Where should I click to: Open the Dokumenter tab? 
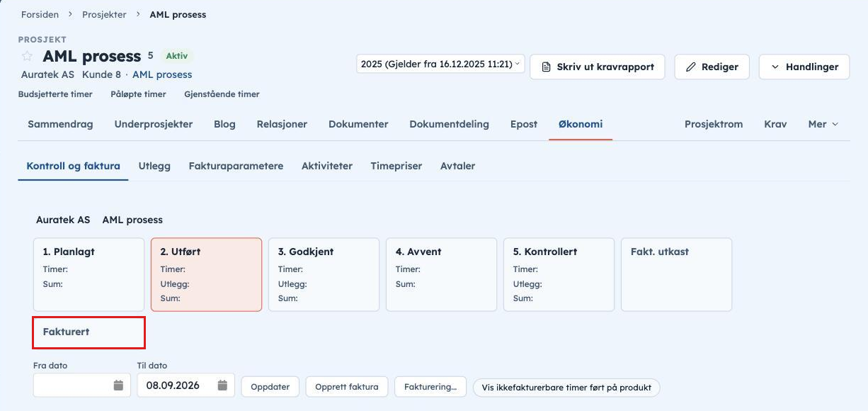[x=358, y=124]
